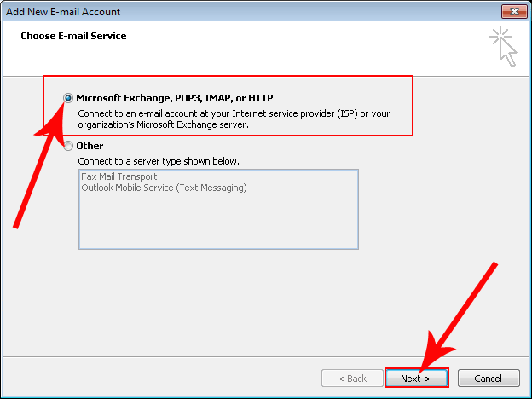Click the Next > button
Screen dimensions: 532x399
(x=417, y=378)
